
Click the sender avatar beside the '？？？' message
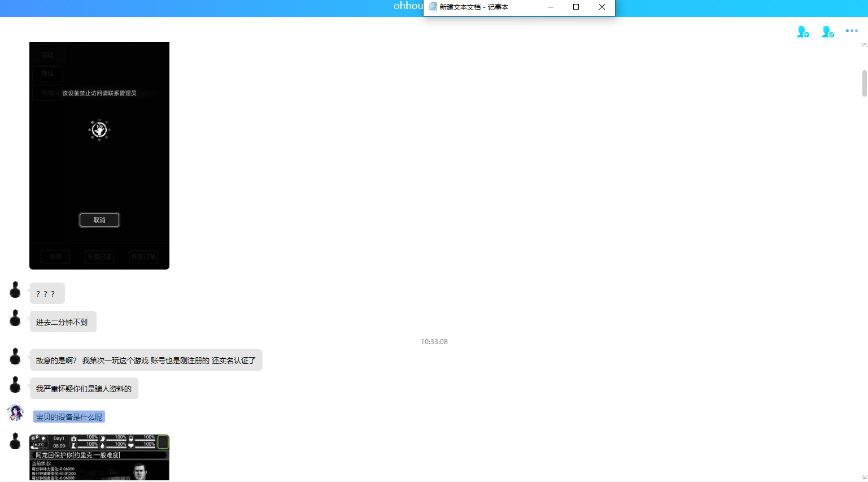(x=15, y=290)
